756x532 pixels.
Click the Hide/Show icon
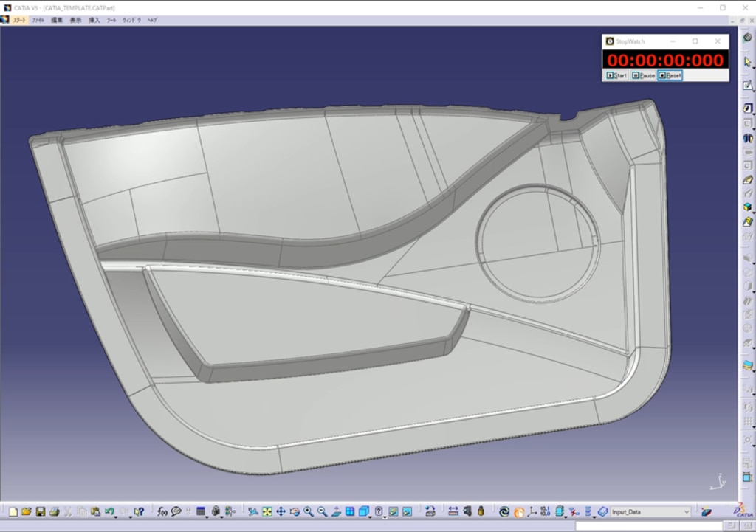(394, 512)
